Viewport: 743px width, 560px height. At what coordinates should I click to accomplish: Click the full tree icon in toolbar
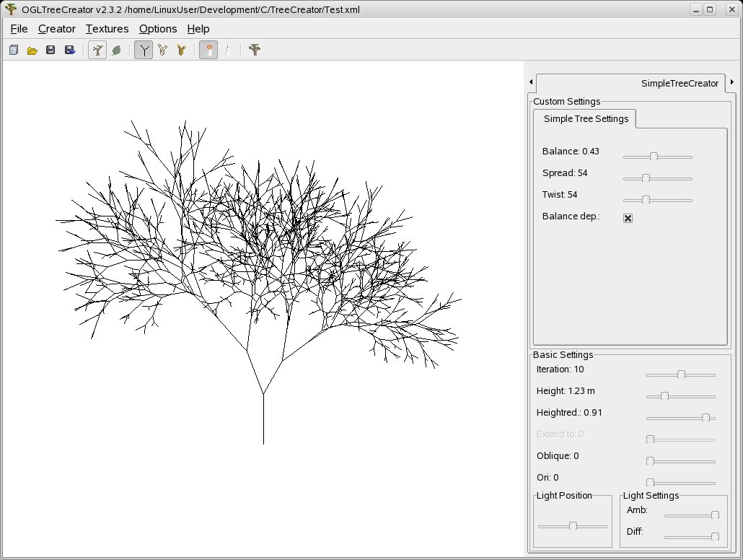pos(254,50)
